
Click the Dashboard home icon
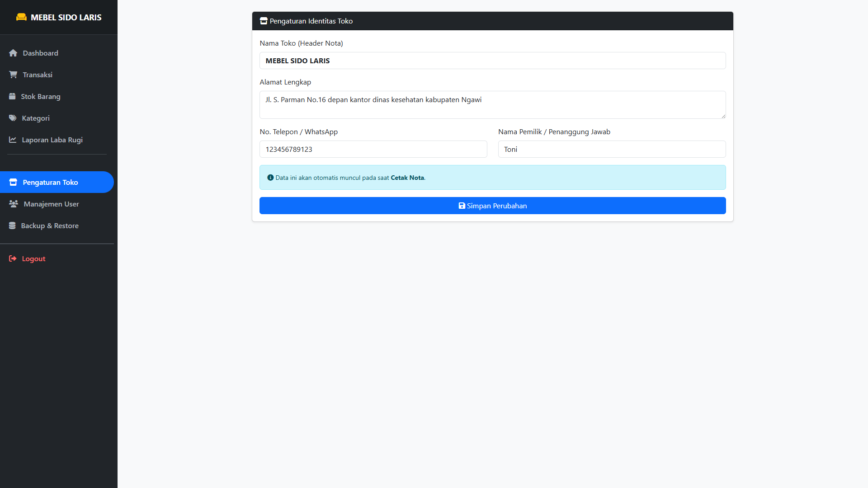tap(13, 53)
